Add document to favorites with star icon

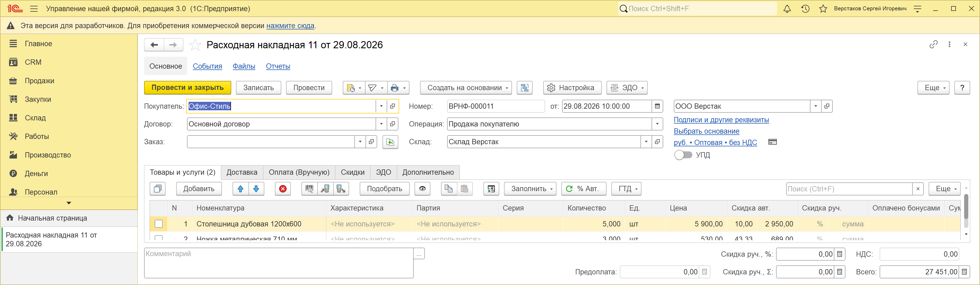[x=195, y=45]
